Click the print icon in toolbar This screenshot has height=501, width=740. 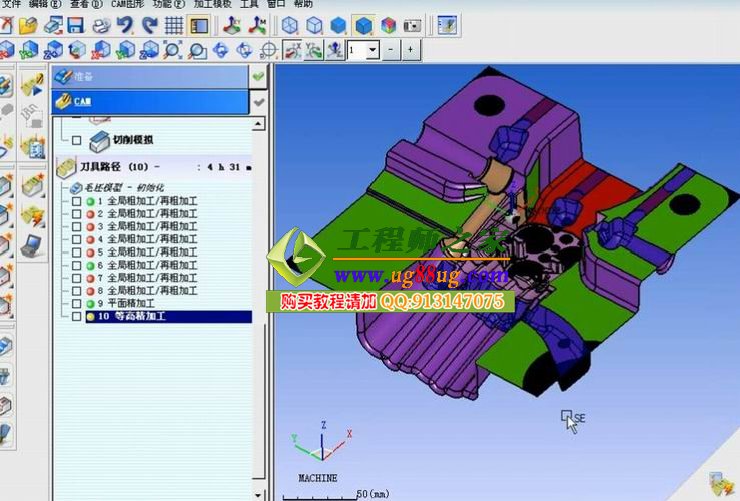[101, 25]
